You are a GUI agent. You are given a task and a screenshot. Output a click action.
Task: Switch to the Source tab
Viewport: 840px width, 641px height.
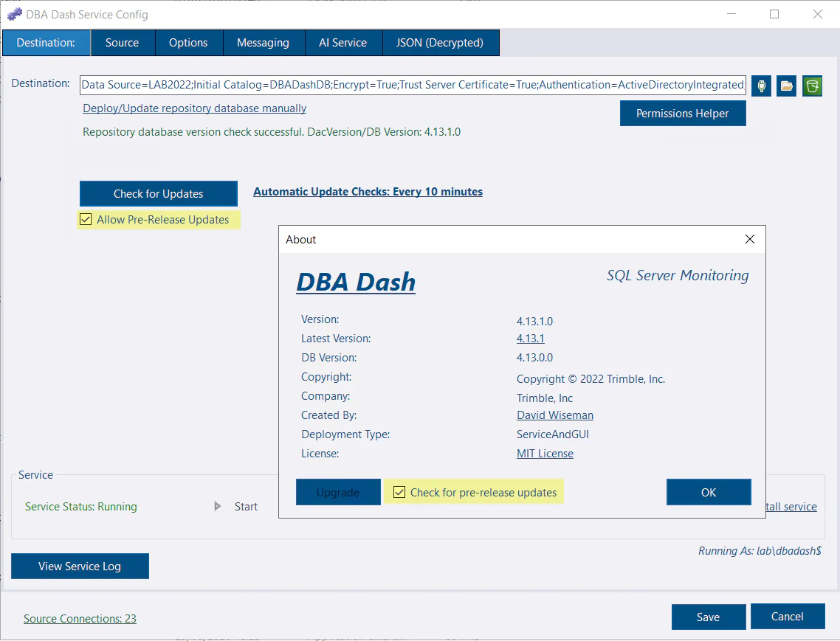(x=122, y=43)
